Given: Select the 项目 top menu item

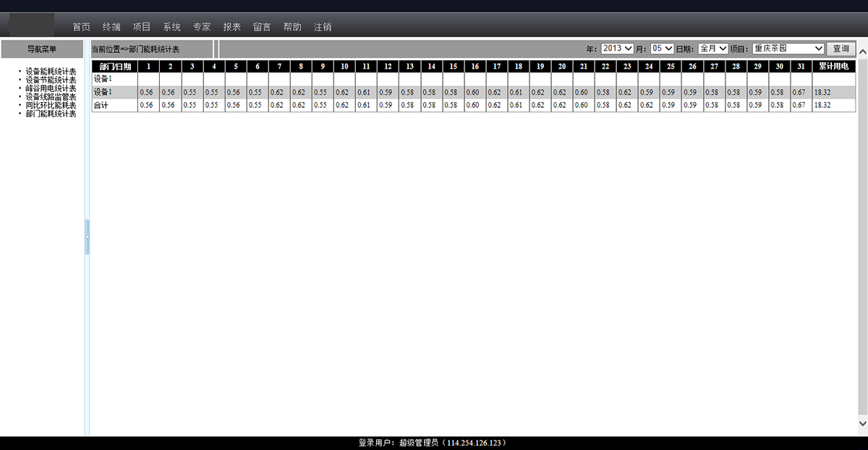Looking at the screenshot, I should tap(142, 27).
